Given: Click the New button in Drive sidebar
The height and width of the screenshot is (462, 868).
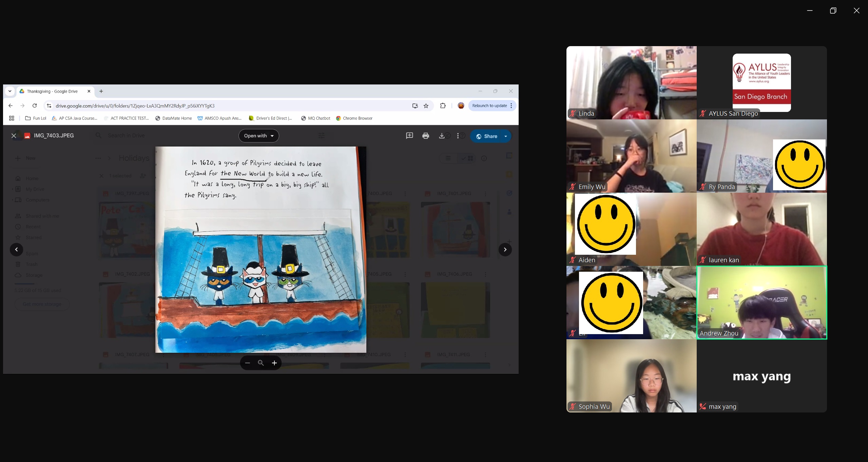Looking at the screenshot, I should [x=26, y=158].
